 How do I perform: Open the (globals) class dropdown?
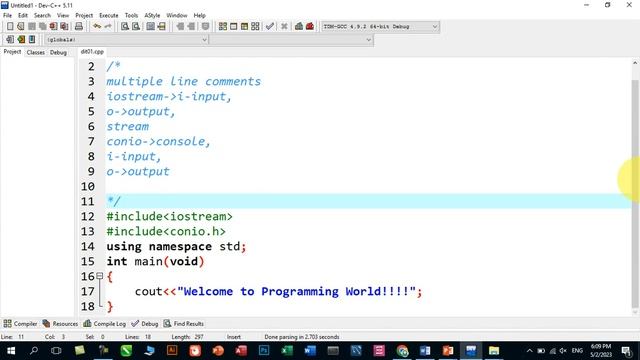[127, 40]
